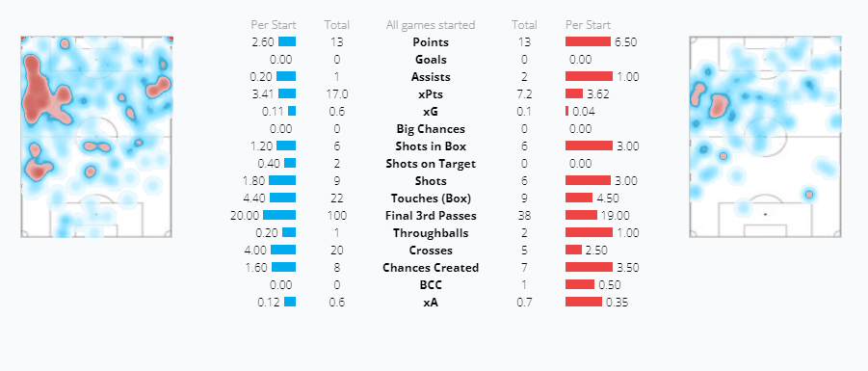Click the left Per Start column header
The height and width of the screenshot is (371, 868).
tap(274, 25)
